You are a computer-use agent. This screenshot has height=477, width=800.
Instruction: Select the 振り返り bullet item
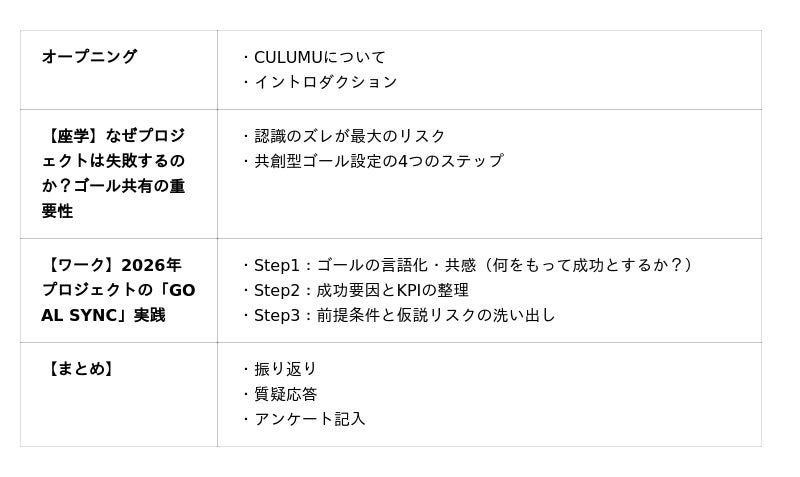coord(285,369)
